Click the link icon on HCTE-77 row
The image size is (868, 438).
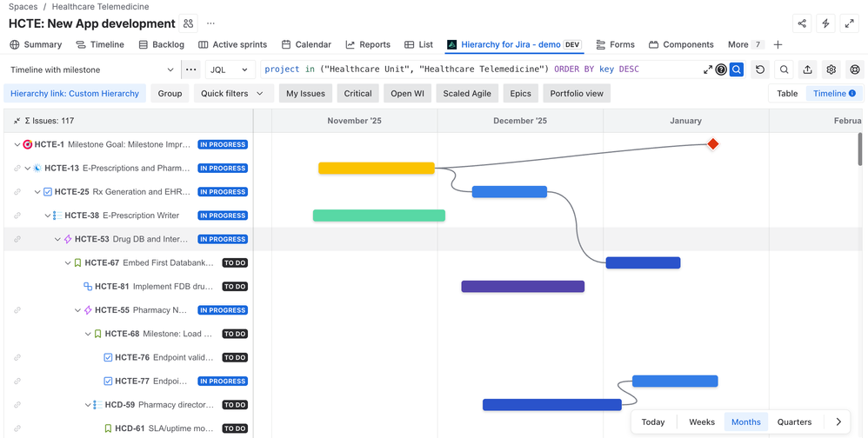pyautogui.click(x=17, y=381)
